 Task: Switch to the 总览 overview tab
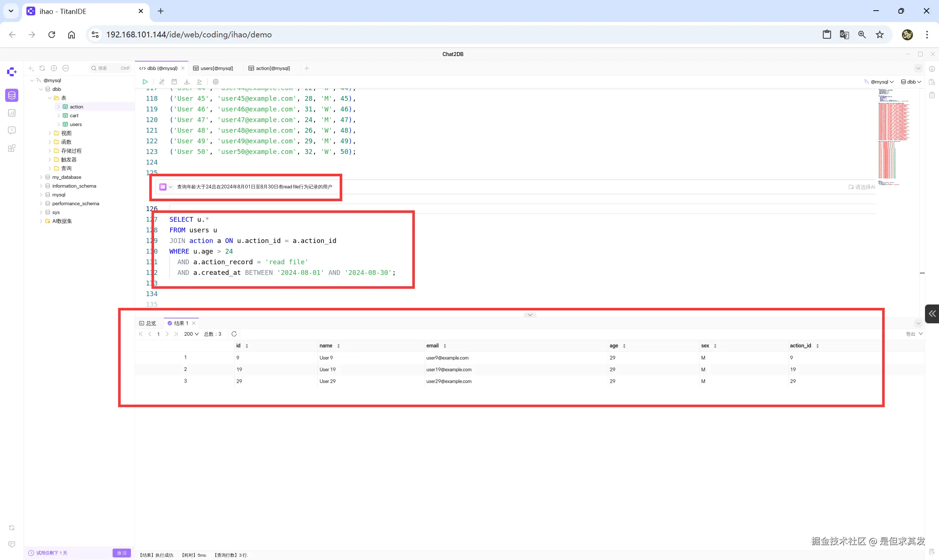coord(147,323)
